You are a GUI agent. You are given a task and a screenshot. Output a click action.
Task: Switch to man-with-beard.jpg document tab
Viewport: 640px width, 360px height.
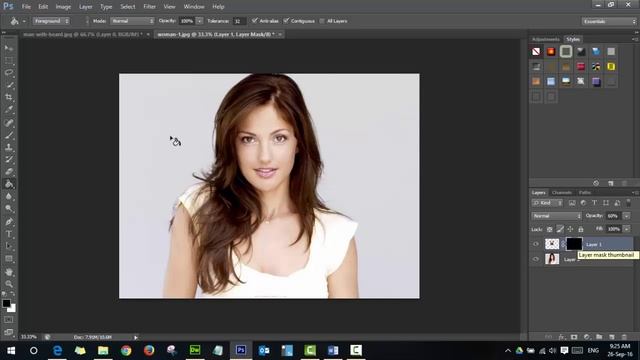[x=82, y=34]
